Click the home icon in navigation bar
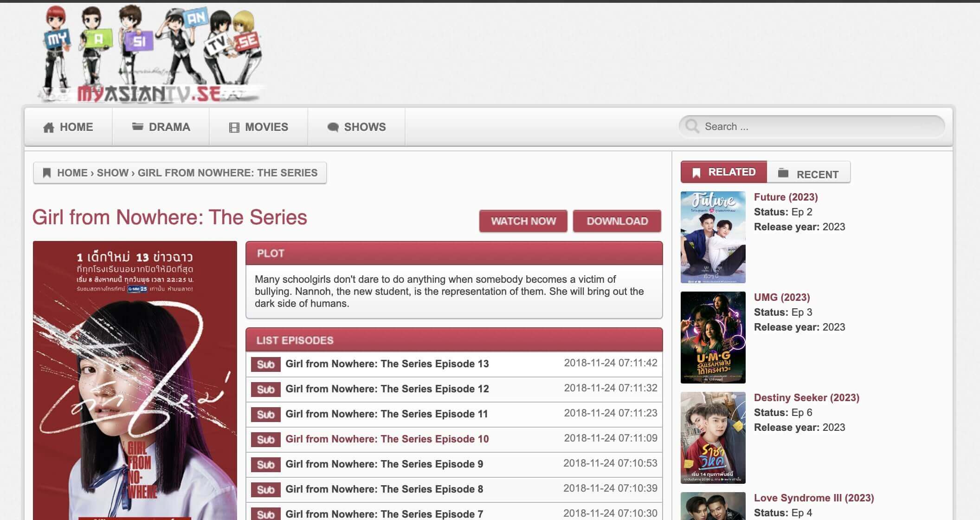Image resolution: width=980 pixels, height=520 pixels. [x=49, y=128]
